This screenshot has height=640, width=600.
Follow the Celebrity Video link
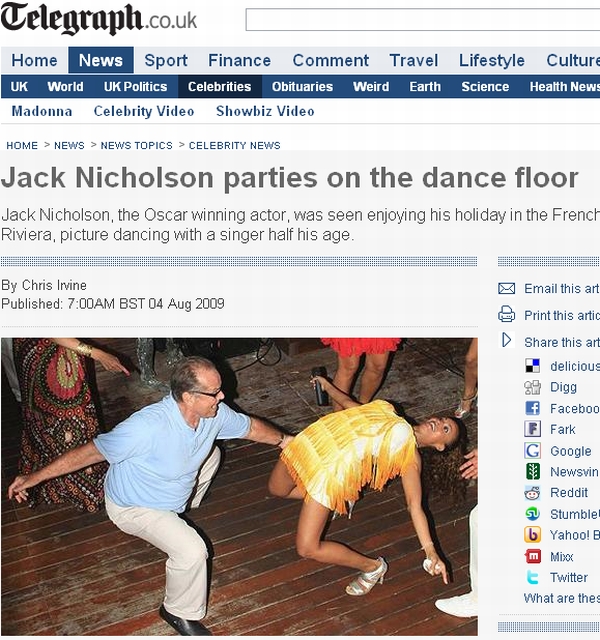[144, 111]
